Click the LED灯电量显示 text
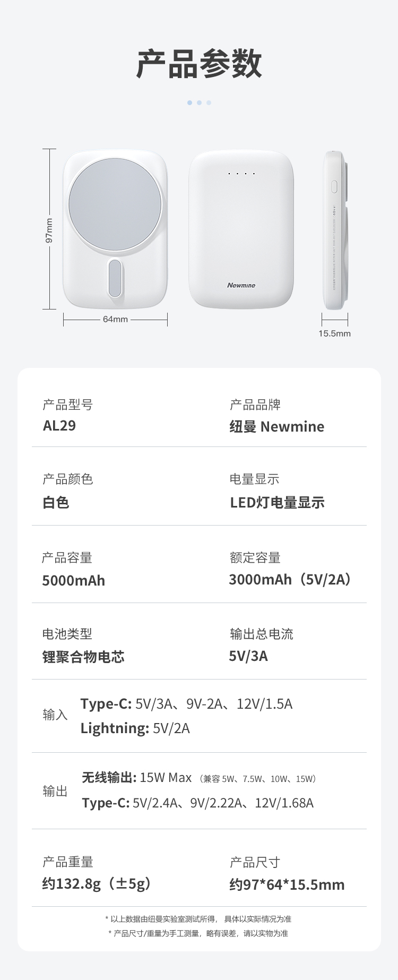The width and height of the screenshot is (398, 980). coord(277,503)
